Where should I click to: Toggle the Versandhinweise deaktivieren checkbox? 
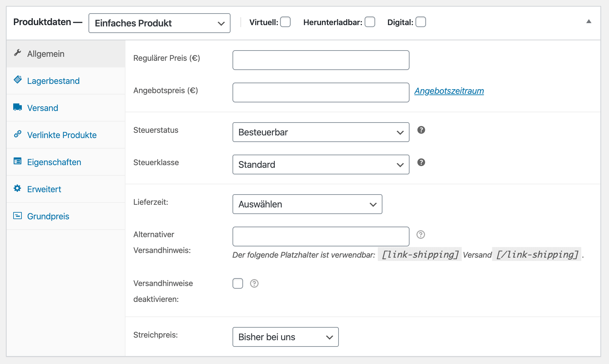(238, 283)
